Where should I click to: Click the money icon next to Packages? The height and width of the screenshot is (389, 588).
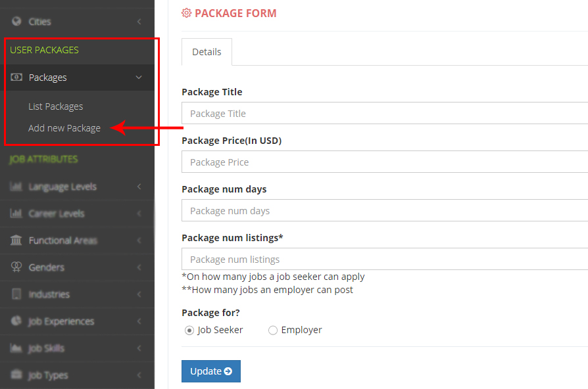click(16, 78)
